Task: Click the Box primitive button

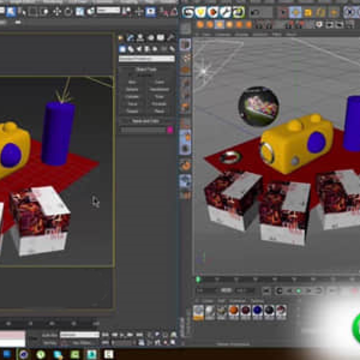Action: click(132, 82)
